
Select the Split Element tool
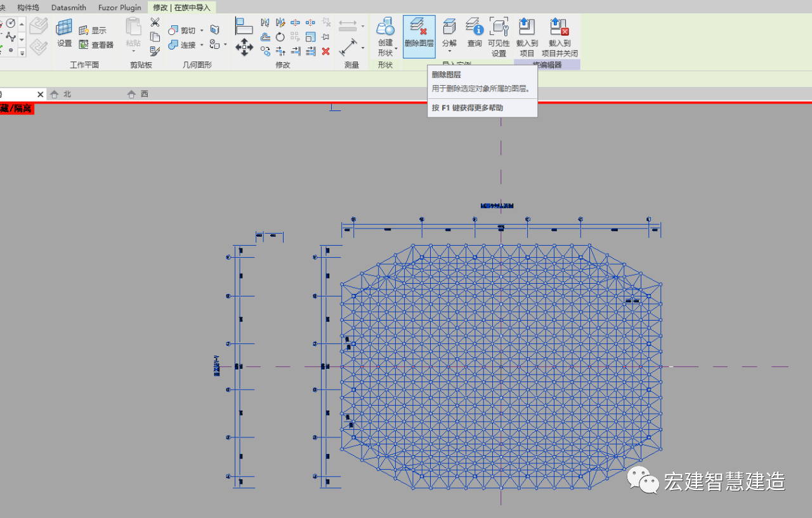click(x=295, y=22)
